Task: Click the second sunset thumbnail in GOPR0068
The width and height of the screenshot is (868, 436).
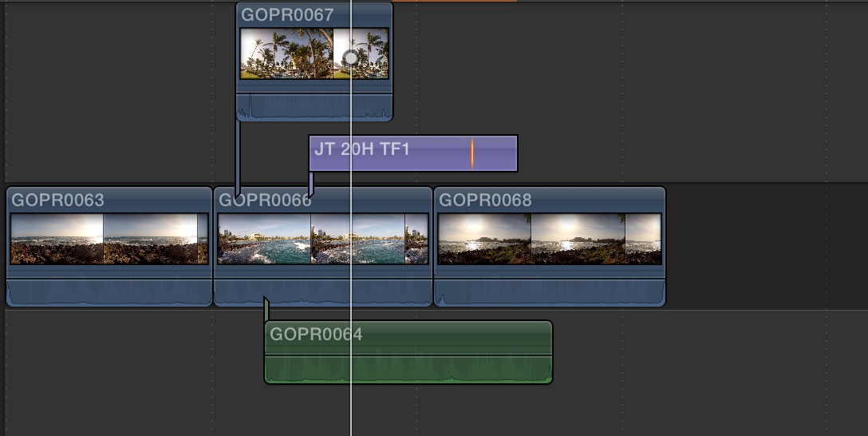Action: (x=578, y=239)
